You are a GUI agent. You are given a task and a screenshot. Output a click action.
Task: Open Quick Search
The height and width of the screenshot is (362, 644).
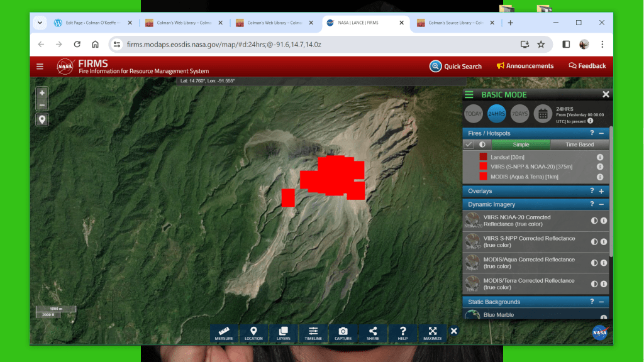[456, 66]
